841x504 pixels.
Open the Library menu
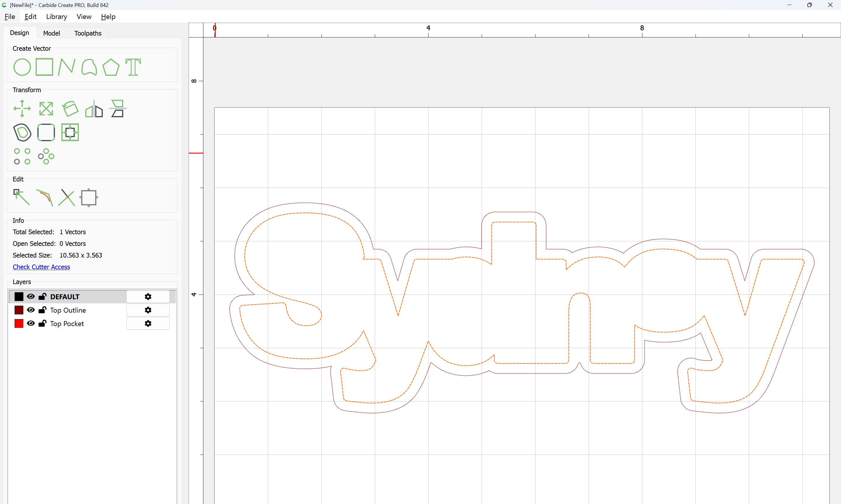[x=56, y=17]
